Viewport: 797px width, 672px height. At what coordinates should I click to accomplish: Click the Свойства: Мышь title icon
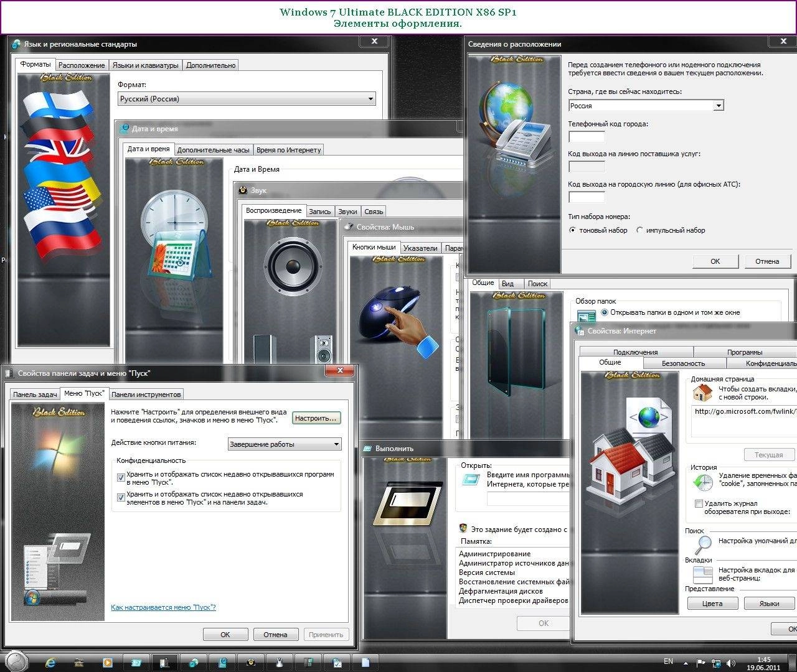(349, 227)
